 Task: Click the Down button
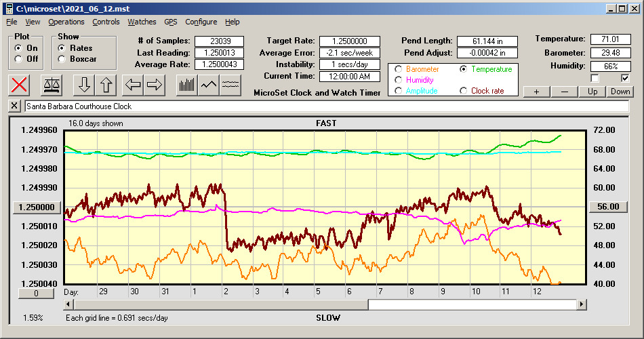point(620,92)
